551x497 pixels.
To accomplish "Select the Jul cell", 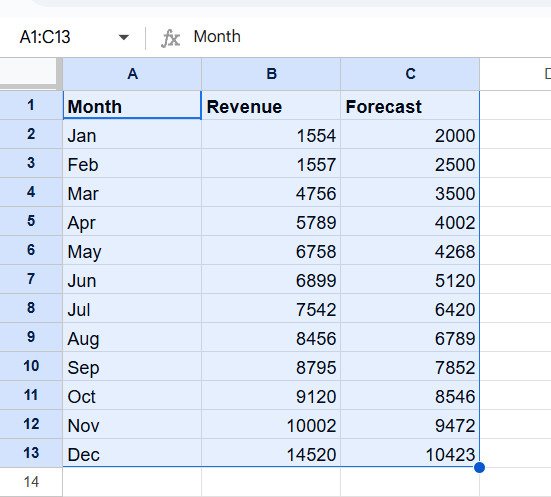I will coord(132,308).
